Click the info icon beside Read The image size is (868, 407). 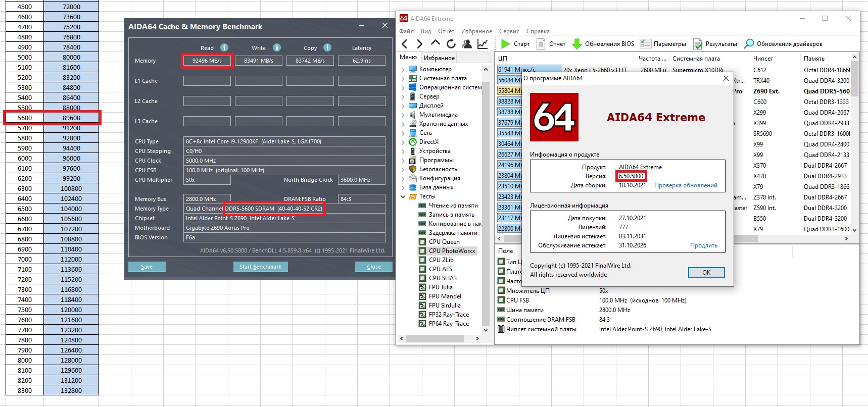[224, 47]
